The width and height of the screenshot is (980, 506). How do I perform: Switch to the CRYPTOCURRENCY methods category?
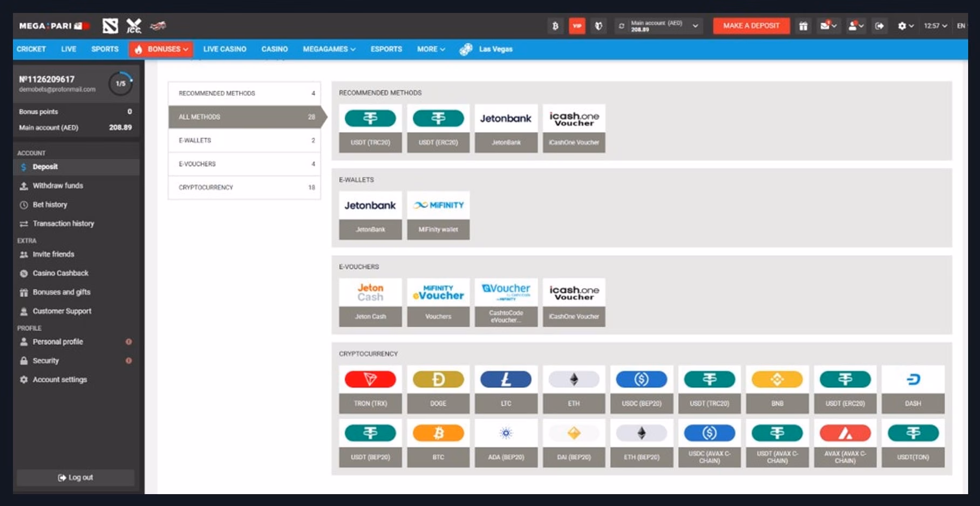244,187
